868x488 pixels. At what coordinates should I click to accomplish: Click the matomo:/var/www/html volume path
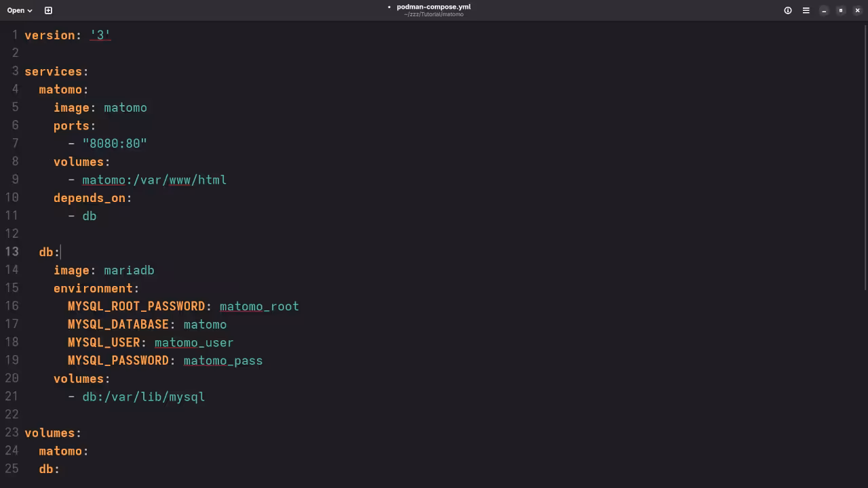point(154,180)
